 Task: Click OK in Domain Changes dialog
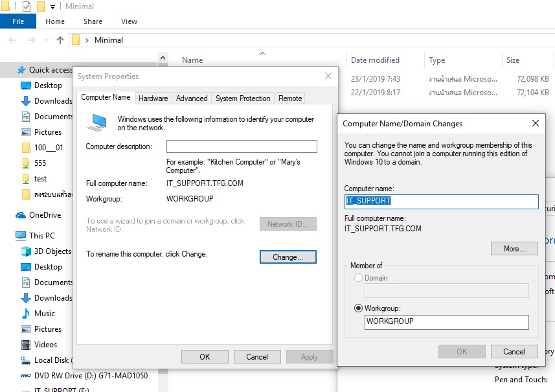coord(462,352)
